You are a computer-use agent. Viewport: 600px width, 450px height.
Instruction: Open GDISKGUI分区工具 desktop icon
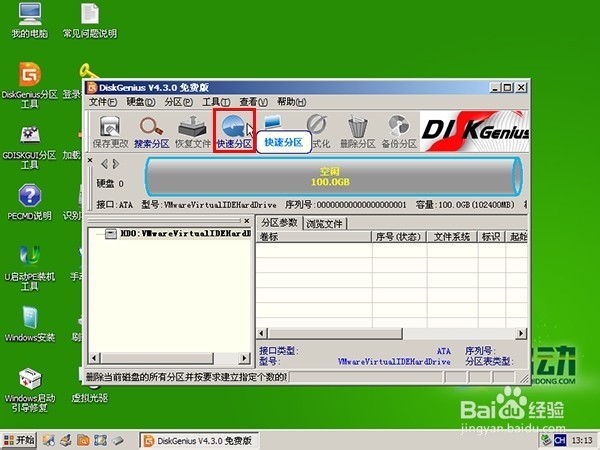click(x=29, y=148)
